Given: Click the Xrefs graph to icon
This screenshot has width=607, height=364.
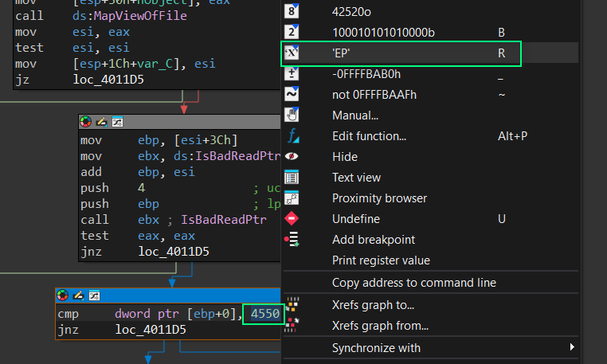Looking at the screenshot, I should pos(292,304).
